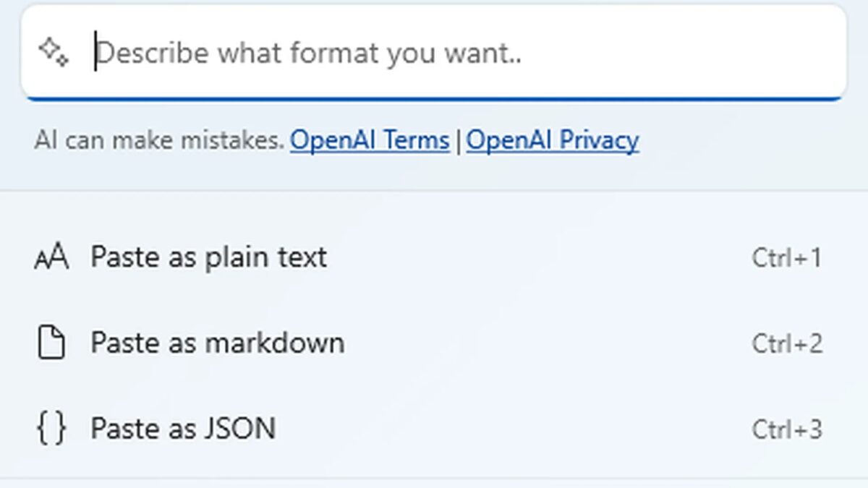Click the JSON curly braces icon

pyautogui.click(x=51, y=428)
